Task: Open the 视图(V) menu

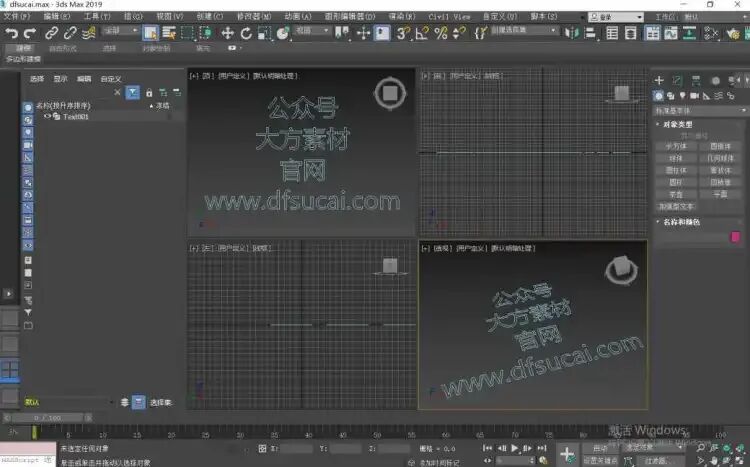Action: [x=170, y=16]
